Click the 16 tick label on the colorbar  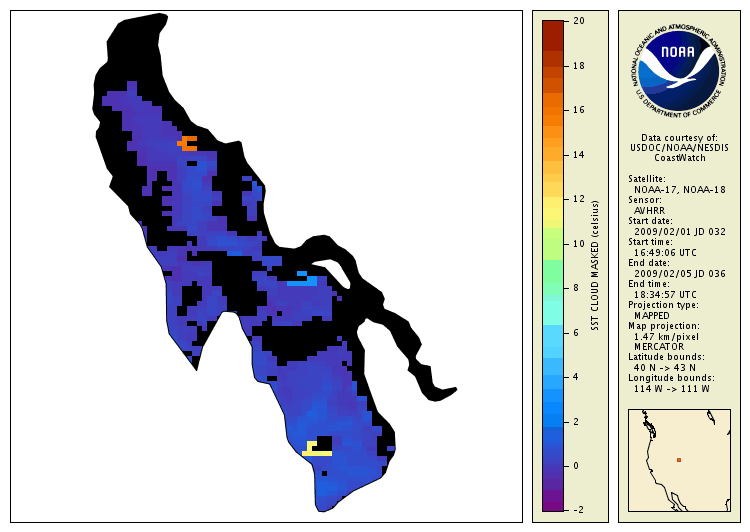point(579,110)
